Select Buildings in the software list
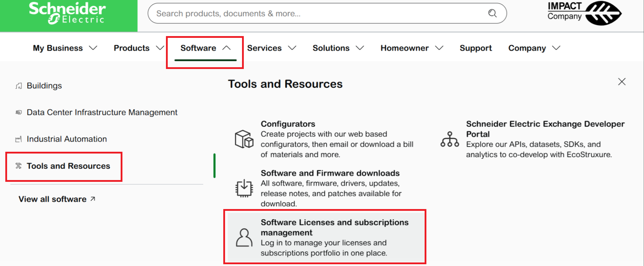This screenshot has height=266, width=644. coord(44,86)
